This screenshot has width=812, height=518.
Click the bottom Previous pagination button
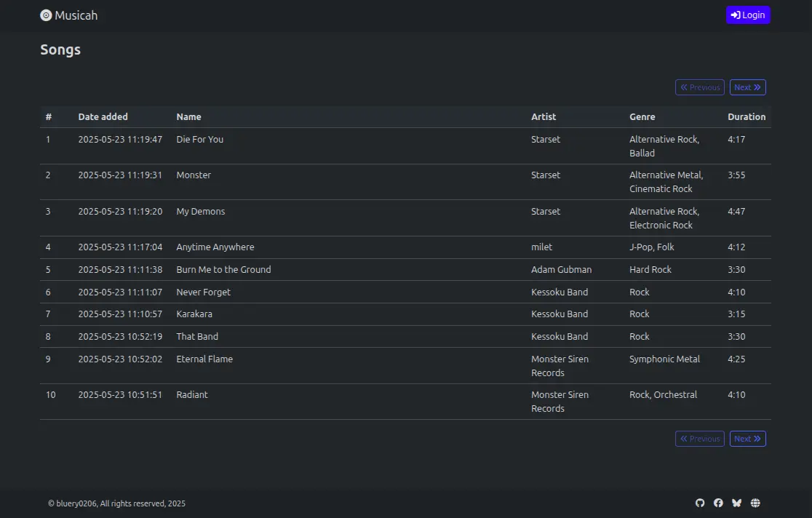pyautogui.click(x=699, y=439)
